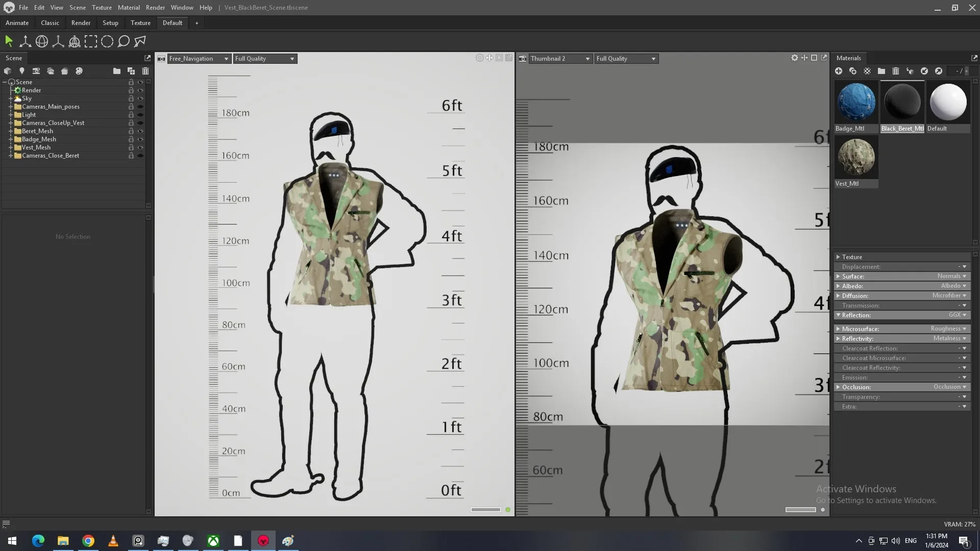
Task: Add a fog object with cloud icon
Action: point(51,71)
